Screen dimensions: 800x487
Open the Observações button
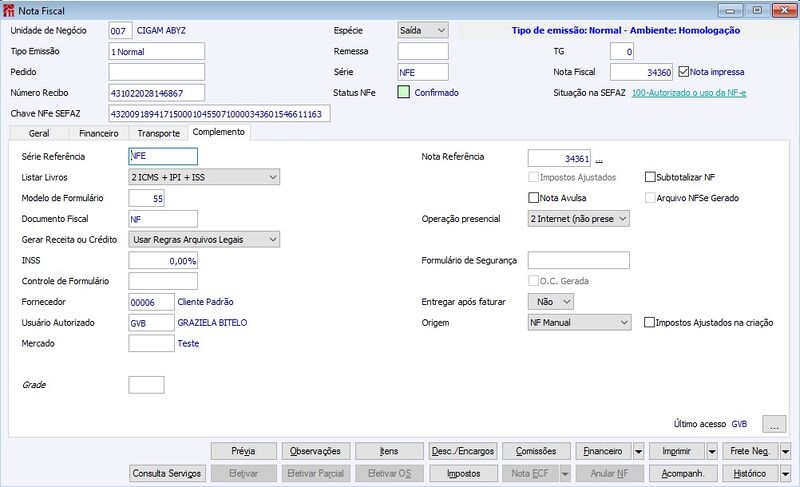point(315,451)
